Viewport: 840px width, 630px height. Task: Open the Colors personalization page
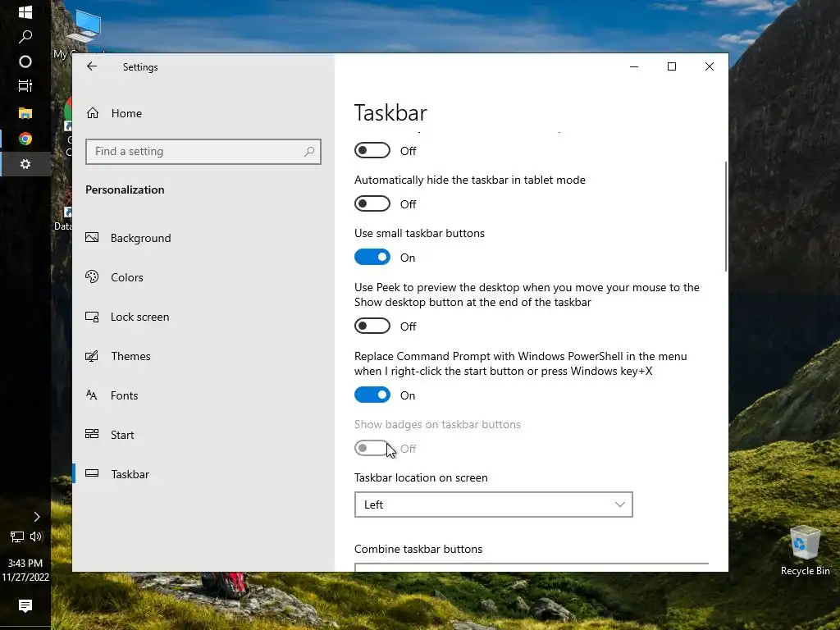point(115,277)
